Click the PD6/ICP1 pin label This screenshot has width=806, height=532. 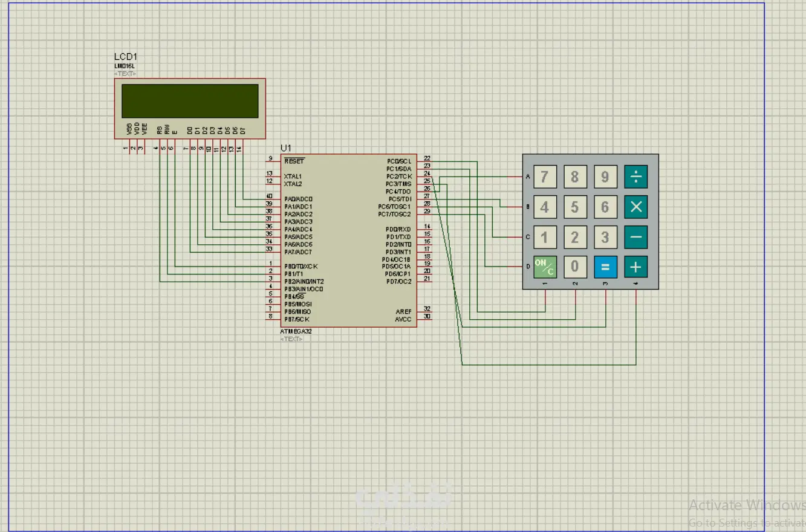[x=397, y=274]
